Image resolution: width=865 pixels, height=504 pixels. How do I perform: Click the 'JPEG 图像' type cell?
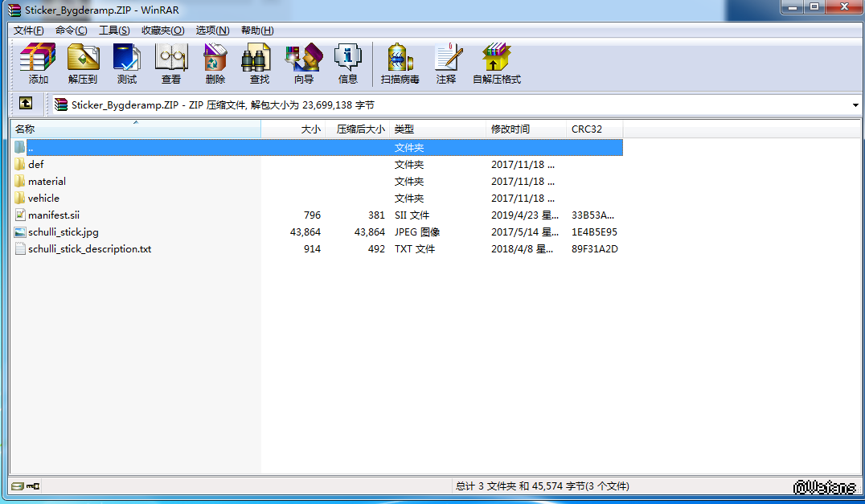[x=417, y=232]
